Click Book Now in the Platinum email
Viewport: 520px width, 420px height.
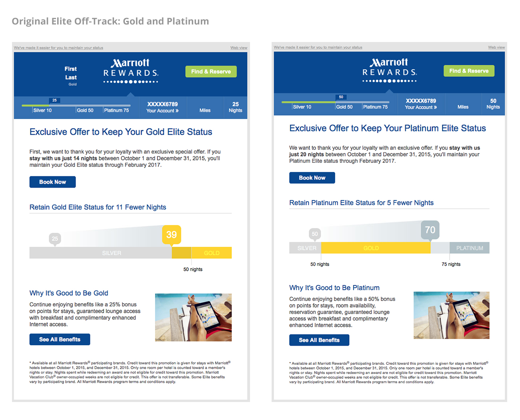pyautogui.click(x=312, y=178)
